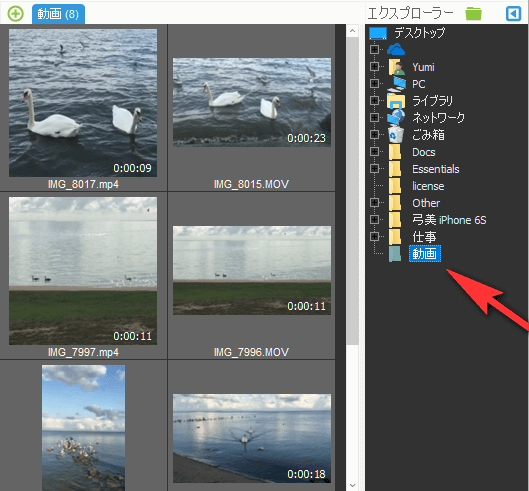Select the Desktop monitor icon
Viewport: 529px width, 491px height.
coord(378,33)
